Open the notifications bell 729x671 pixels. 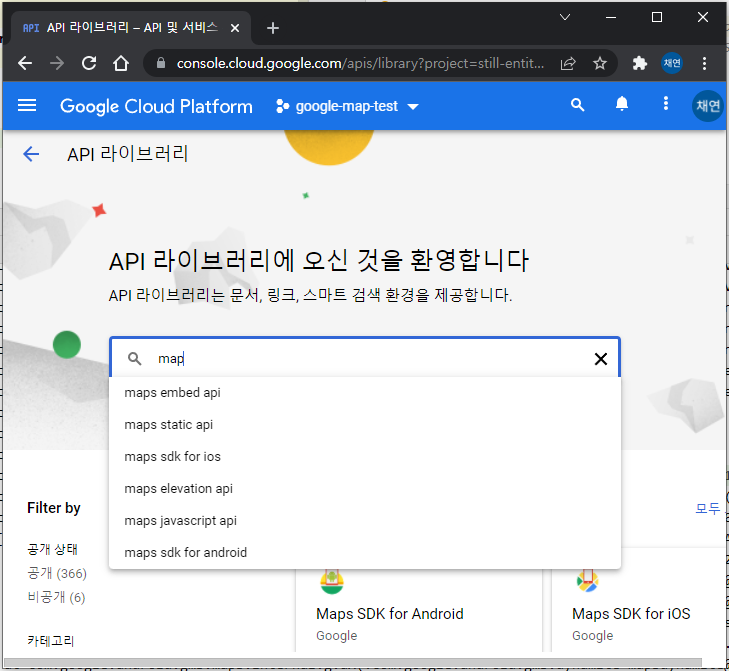pyautogui.click(x=622, y=104)
